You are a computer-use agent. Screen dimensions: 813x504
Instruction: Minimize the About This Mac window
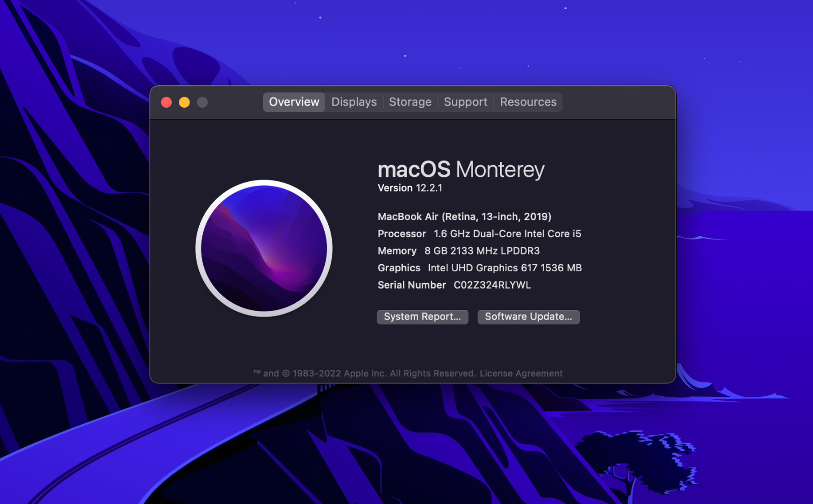tap(184, 102)
